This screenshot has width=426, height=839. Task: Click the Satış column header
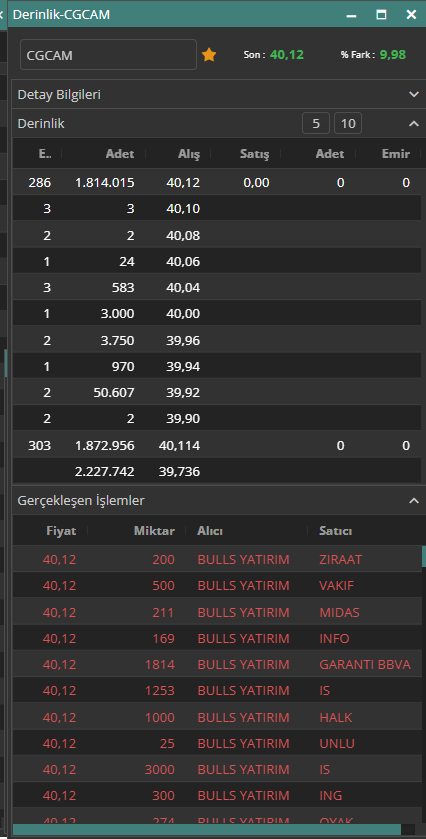click(255, 154)
